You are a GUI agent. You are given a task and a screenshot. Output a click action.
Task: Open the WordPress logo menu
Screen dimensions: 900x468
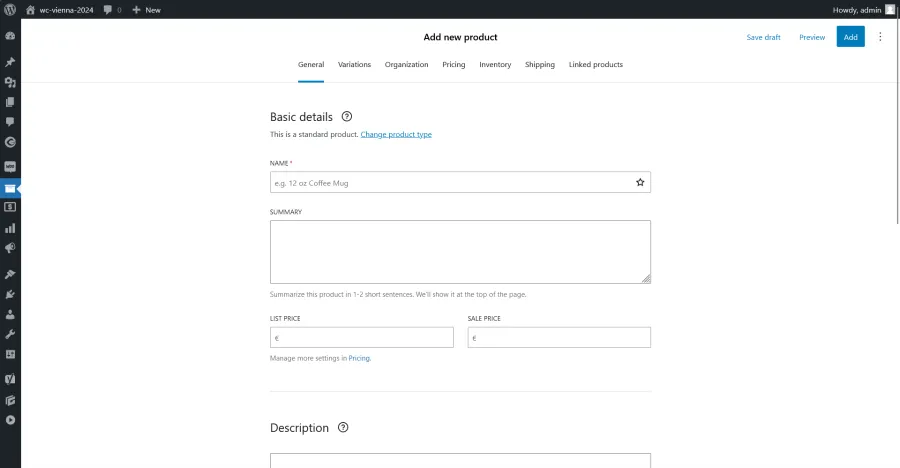10,10
